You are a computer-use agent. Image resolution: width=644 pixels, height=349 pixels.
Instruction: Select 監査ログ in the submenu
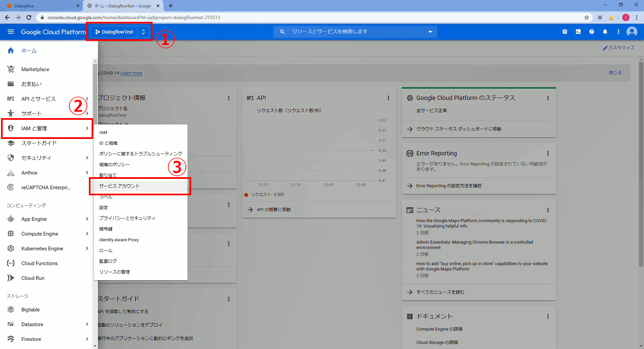coord(141,261)
